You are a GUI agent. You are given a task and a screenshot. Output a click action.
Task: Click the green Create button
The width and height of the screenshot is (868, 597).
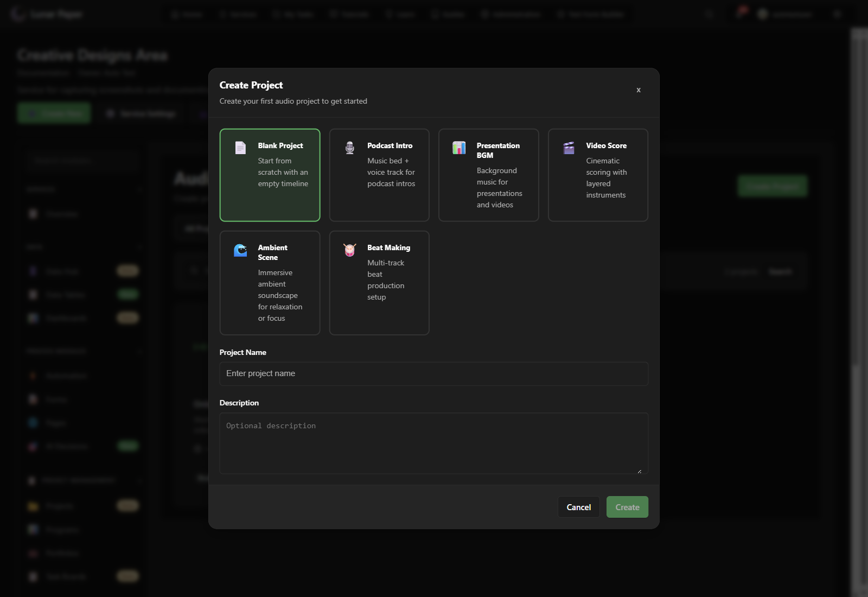click(x=627, y=507)
